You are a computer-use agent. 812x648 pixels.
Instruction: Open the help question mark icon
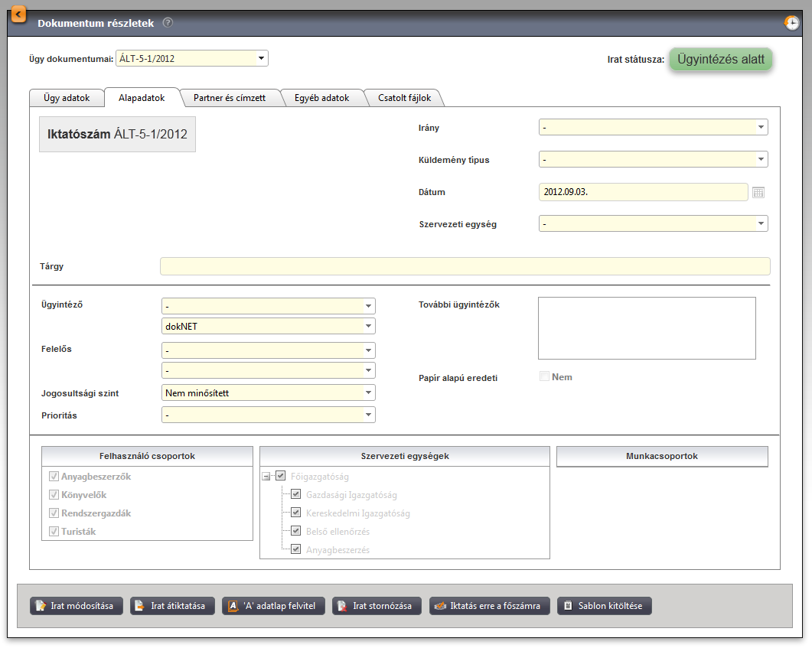click(x=168, y=23)
